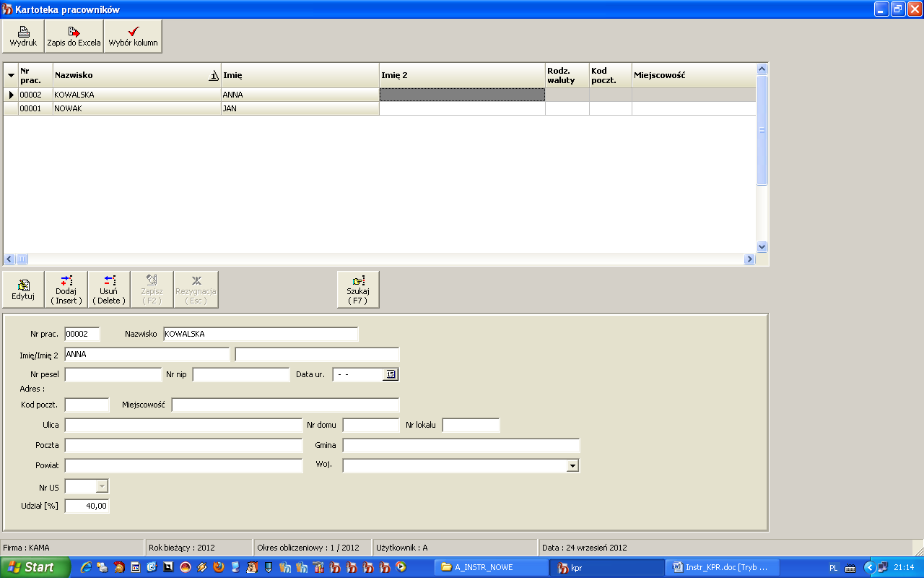The image size is (924, 578).
Task: Click into the Nazwisko field with KOWALSKA
Action: [261, 334]
